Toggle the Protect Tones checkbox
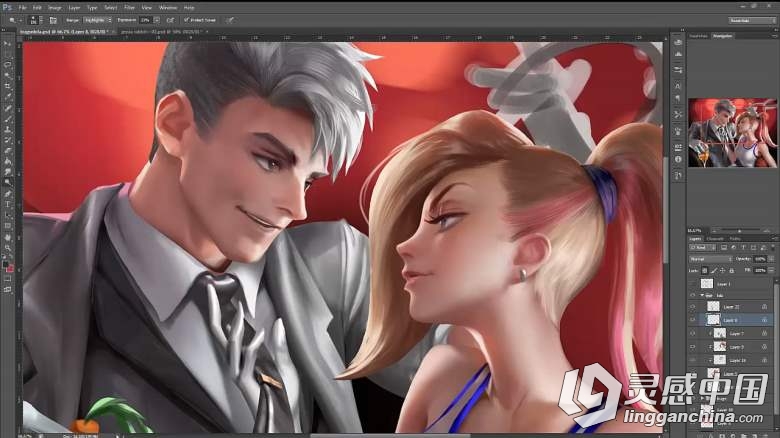The width and height of the screenshot is (780, 438). pos(186,20)
